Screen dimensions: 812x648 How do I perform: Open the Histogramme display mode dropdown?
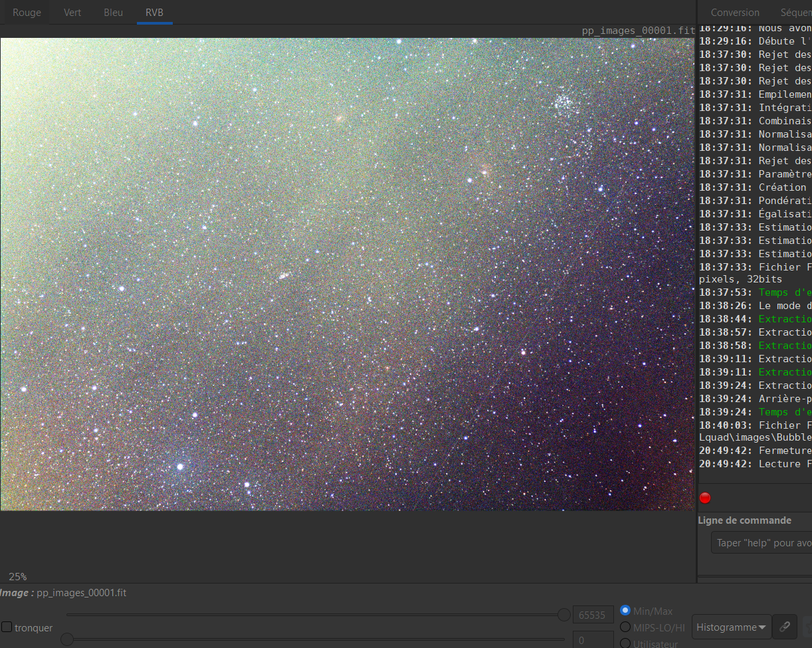[732, 627]
